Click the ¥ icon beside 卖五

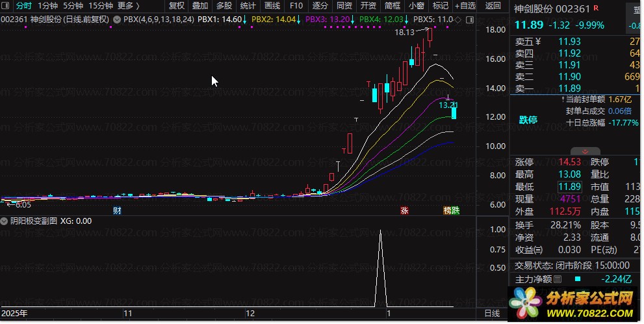point(538,42)
